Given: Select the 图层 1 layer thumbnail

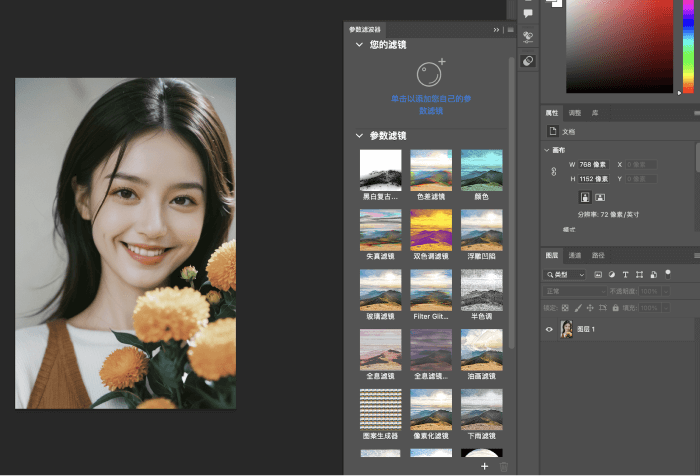Looking at the screenshot, I should click(x=567, y=329).
